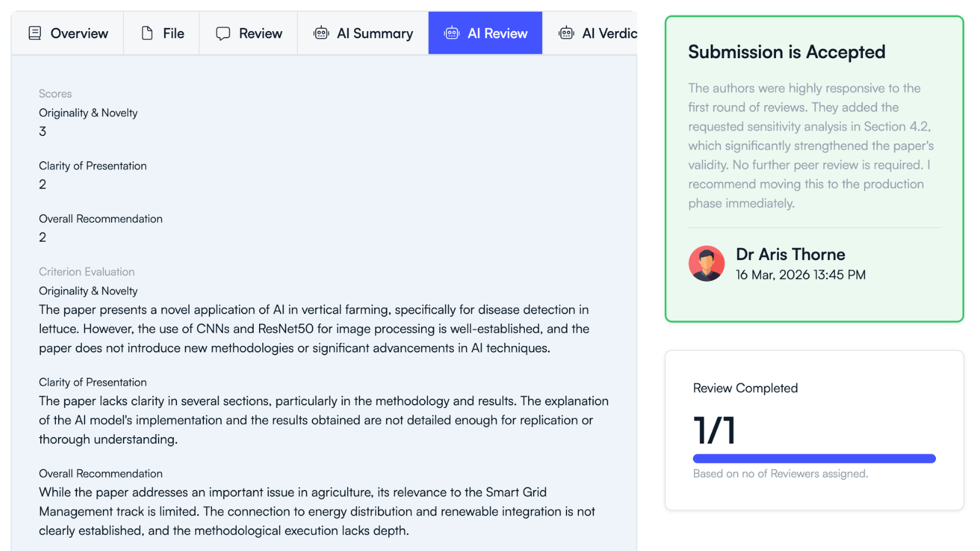Click the Review chat bubble icon
This screenshot has height=551, width=980.
223,33
